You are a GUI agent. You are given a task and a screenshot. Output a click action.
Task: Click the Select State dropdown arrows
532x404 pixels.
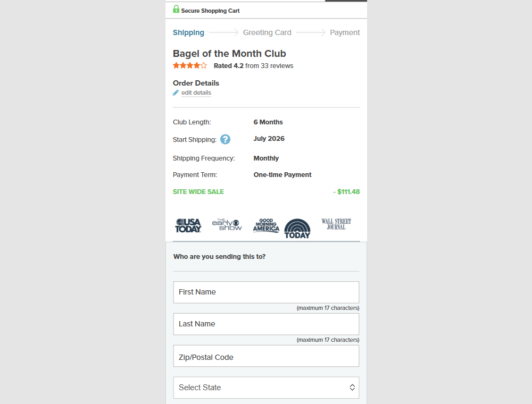click(x=352, y=388)
